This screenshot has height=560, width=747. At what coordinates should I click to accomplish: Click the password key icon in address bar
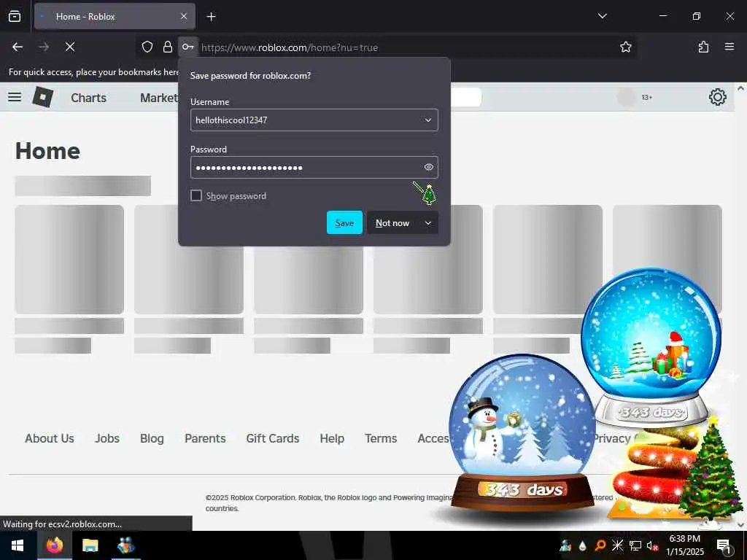[188, 47]
